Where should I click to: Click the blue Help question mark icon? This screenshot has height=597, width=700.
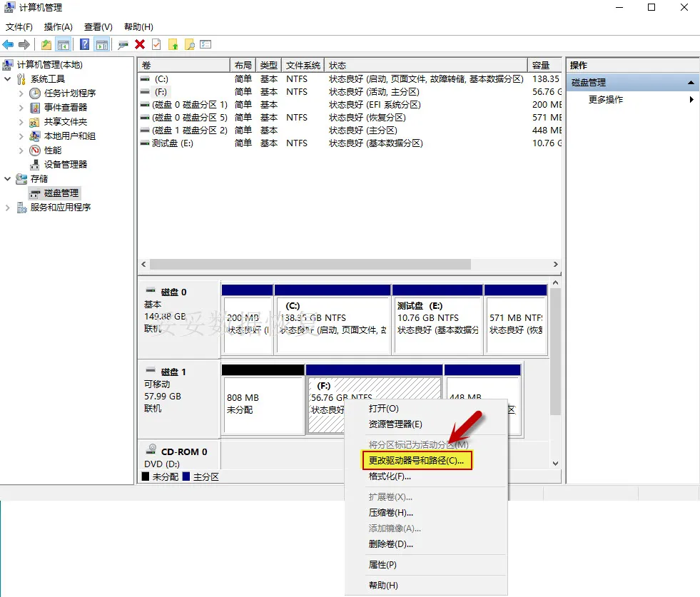coord(85,44)
